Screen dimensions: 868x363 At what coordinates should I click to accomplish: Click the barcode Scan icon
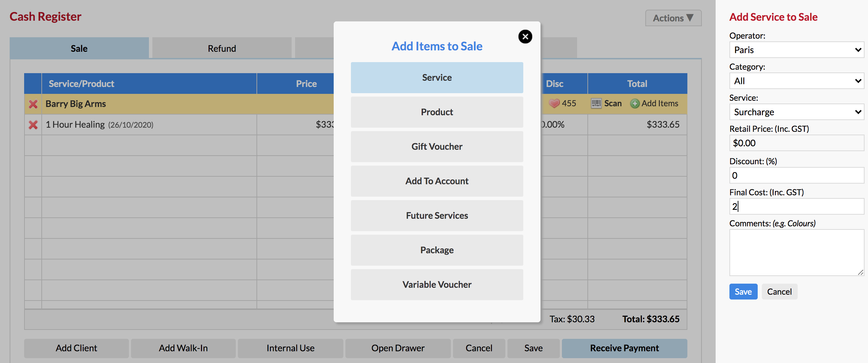coord(596,104)
